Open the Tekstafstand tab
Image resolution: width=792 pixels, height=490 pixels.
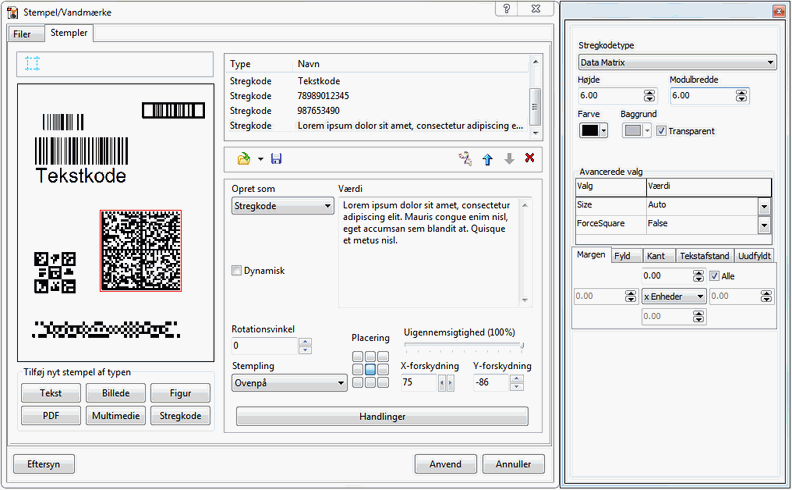(x=704, y=256)
